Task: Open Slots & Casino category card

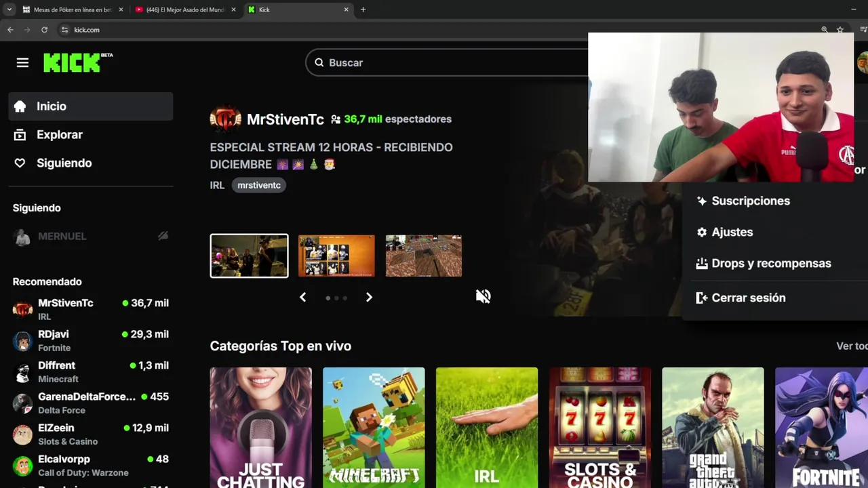Action: coord(600,428)
